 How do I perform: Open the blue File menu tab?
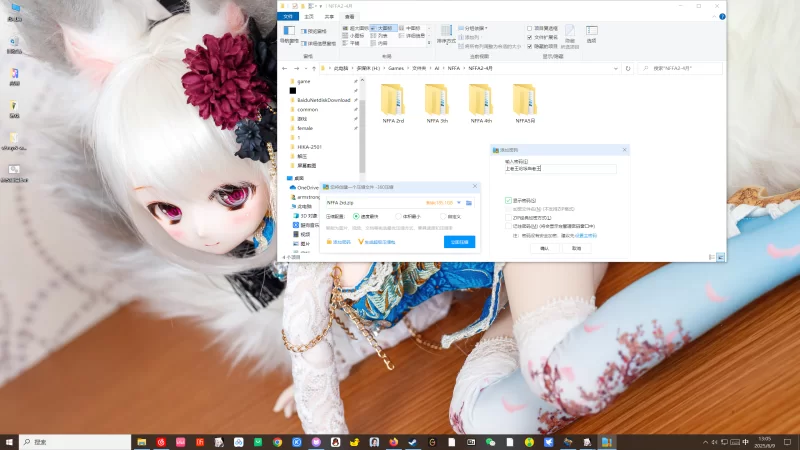point(288,17)
